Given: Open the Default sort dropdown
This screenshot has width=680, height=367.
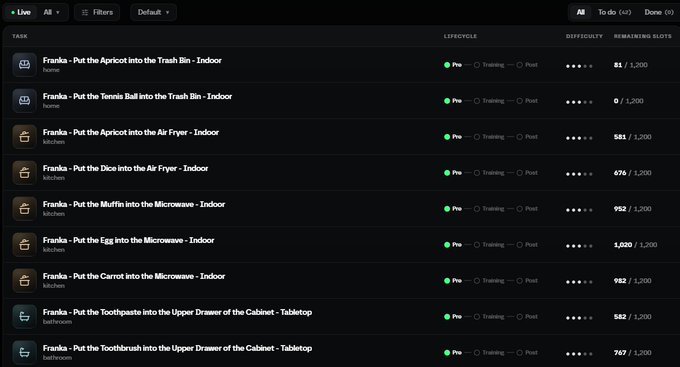Looking at the screenshot, I should click(x=153, y=12).
